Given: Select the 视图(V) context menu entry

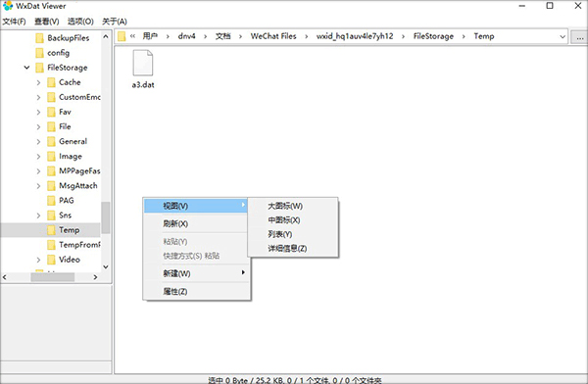Looking at the screenshot, I should pos(195,206).
